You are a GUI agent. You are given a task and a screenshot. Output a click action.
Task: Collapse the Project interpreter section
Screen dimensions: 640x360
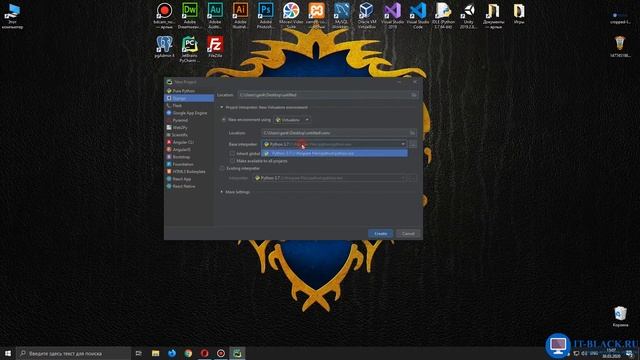(222, 107)
